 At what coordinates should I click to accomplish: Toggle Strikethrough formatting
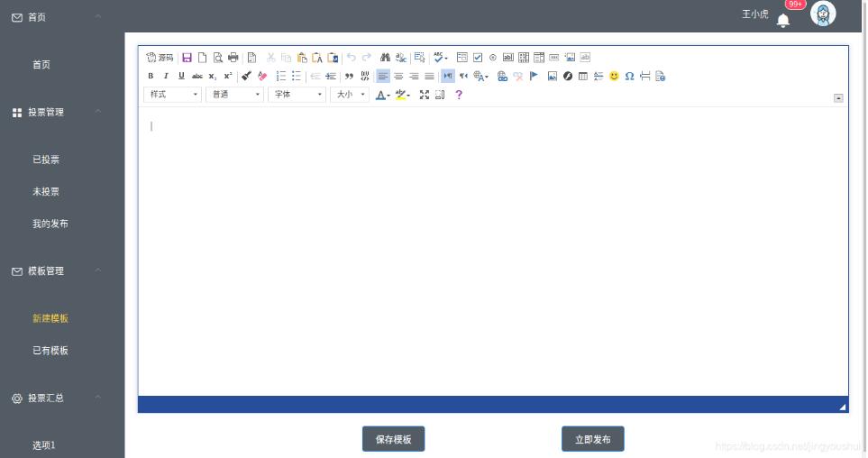[x=196, y=77]
